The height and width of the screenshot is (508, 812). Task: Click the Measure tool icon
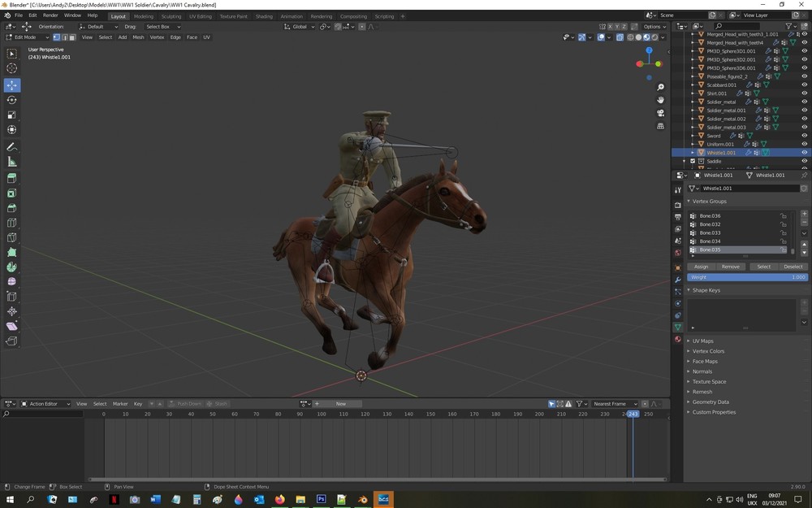11,162
